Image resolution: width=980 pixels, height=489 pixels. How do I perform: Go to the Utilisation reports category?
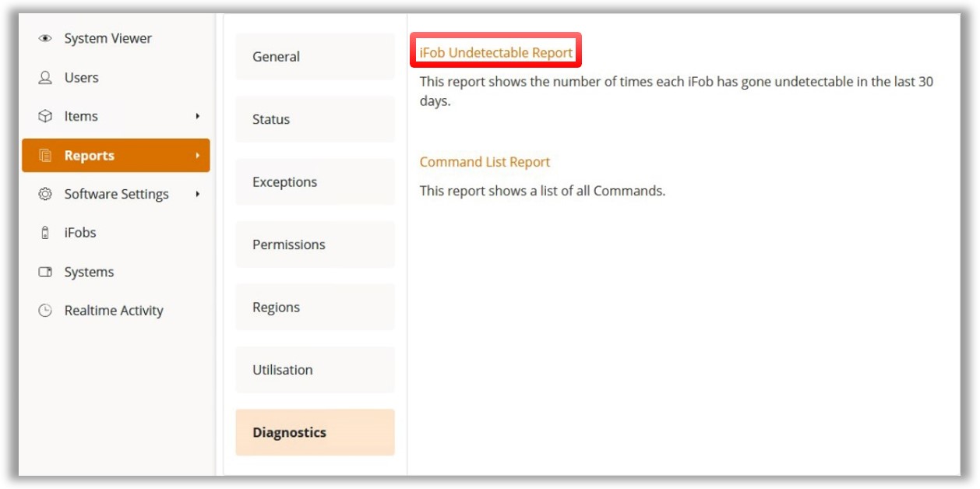pyautogui.click(x=315, y=370)
